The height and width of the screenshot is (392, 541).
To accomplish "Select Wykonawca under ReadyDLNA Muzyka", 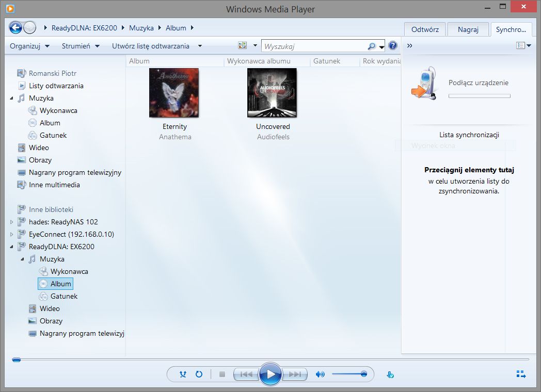I will [69, 272].
